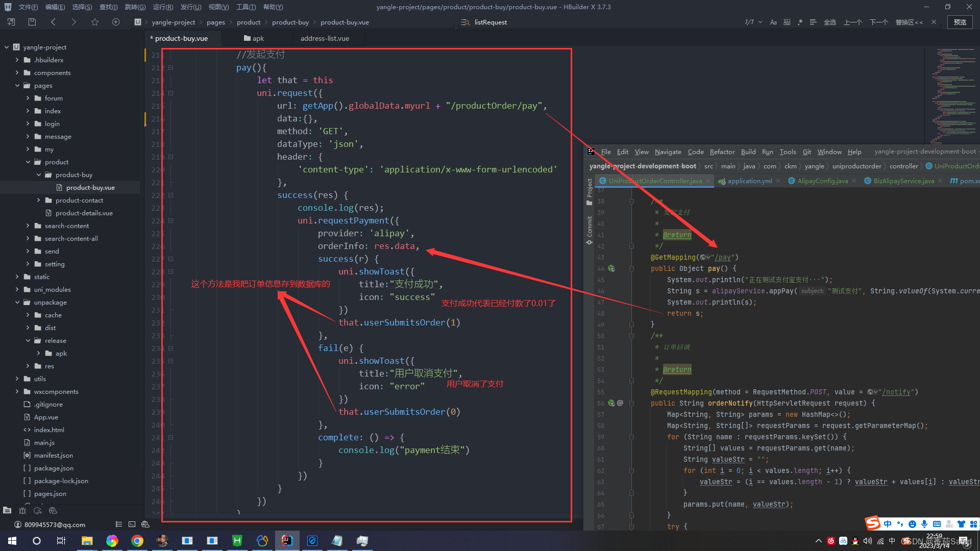The height and width of the screenshot is (551, 980).
Task: Click the gutter run icon at line 44
Action: click(611, 268)
